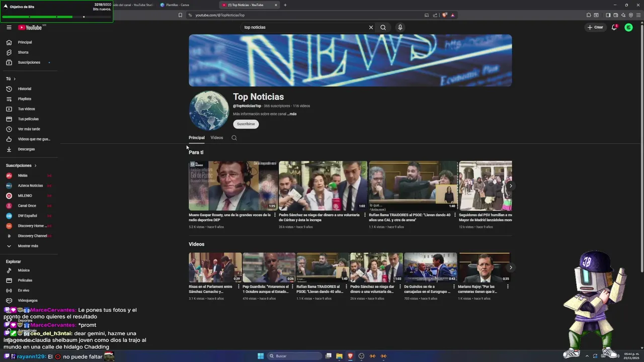Open more options for Mariano Rajoy video

click(x=508, y=287)
